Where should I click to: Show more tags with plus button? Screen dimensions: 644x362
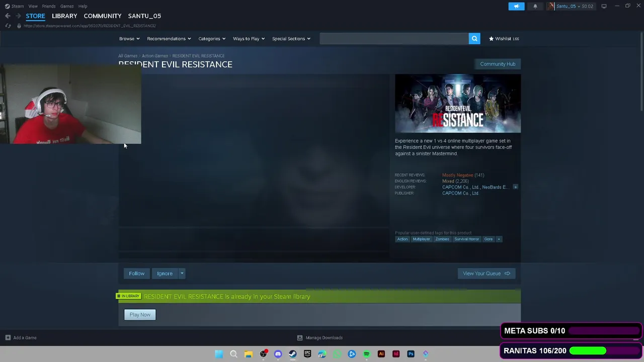[499, 239]
